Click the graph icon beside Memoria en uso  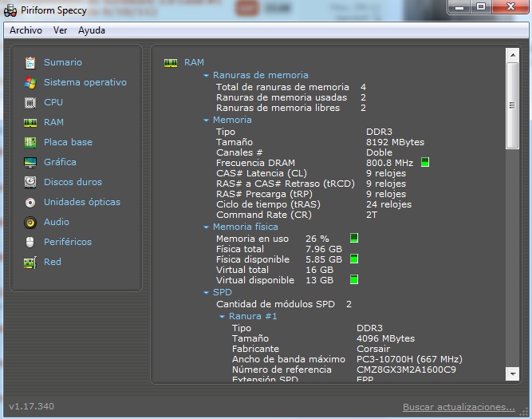pos(354,238)
